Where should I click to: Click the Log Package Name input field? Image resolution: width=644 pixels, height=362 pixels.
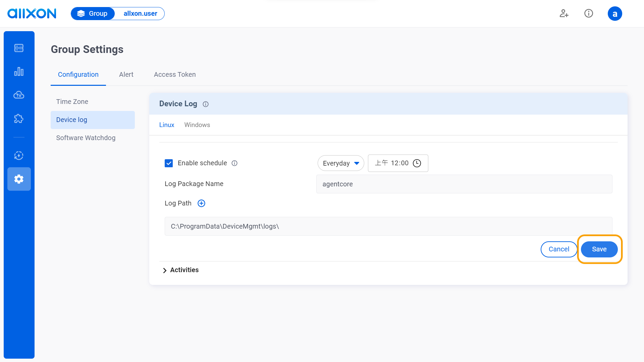pyautogui.click(x=464, y=184)
